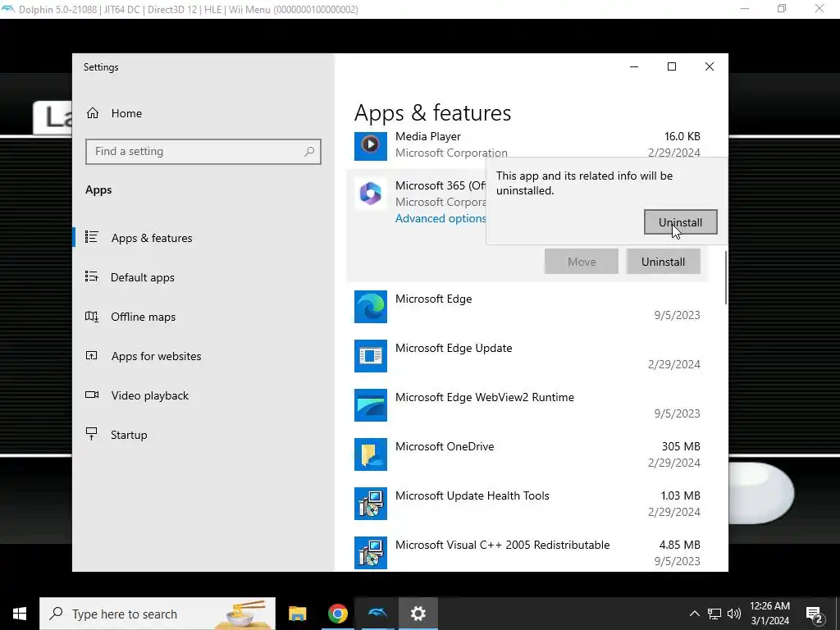Click the Startup sidebar icon
Screen dimensions: 840x630
[x=92, y=435]
